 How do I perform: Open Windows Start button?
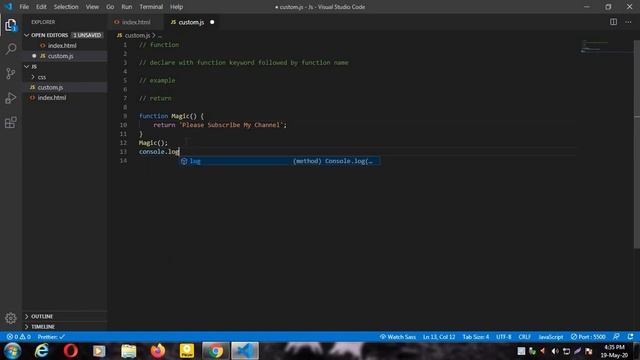(12, 351)
